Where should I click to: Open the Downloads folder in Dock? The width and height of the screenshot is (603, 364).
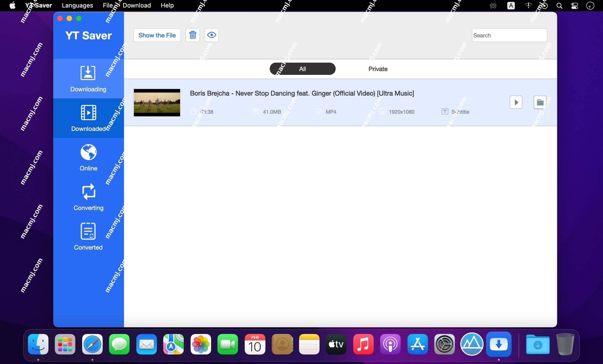click(x=538, y=344)
